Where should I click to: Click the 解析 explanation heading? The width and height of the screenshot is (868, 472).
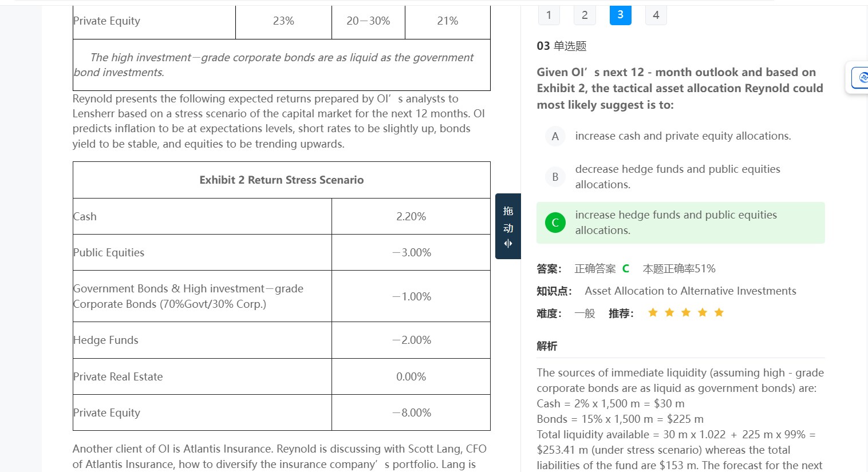click(x=547, y=346)
